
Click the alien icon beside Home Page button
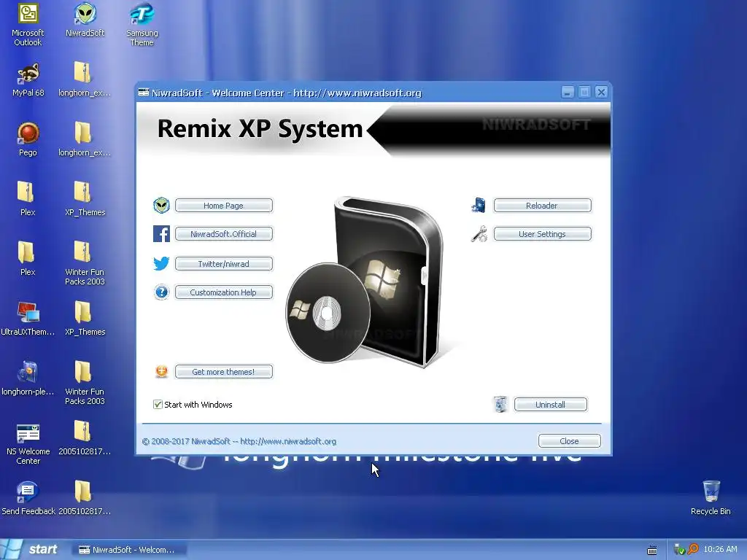coord(161,205)
